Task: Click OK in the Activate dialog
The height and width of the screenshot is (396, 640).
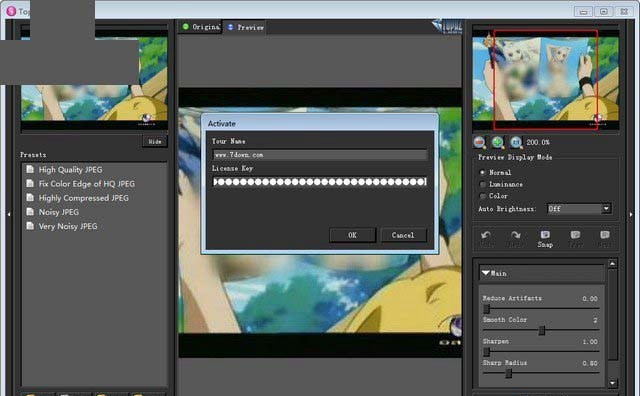Action: [x=353, y=235]
